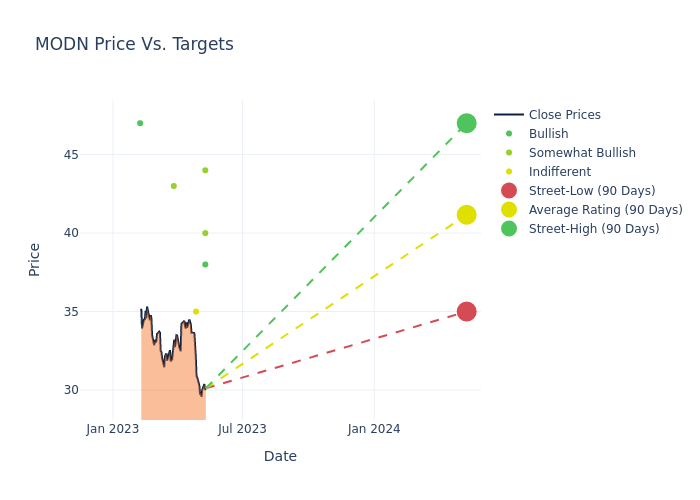This screenshot has width=700, height=500.
Task: Click the large green Street-High marker on the chart
Action: click(x=466, y=123)
